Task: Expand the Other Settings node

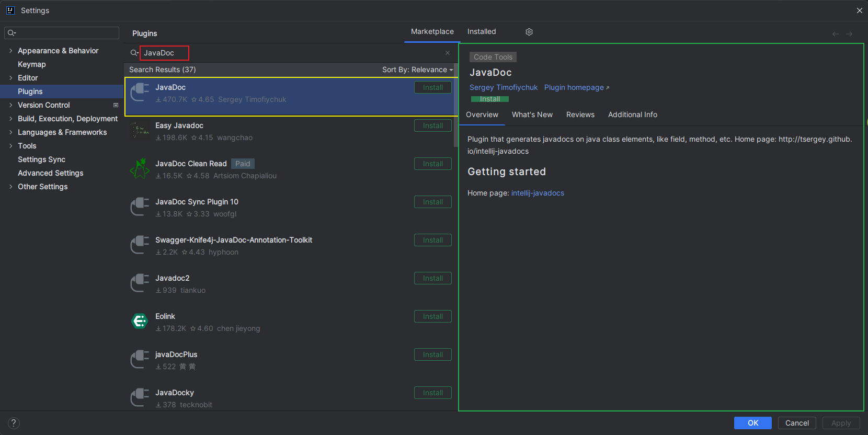Action: (x=10, y=187)
